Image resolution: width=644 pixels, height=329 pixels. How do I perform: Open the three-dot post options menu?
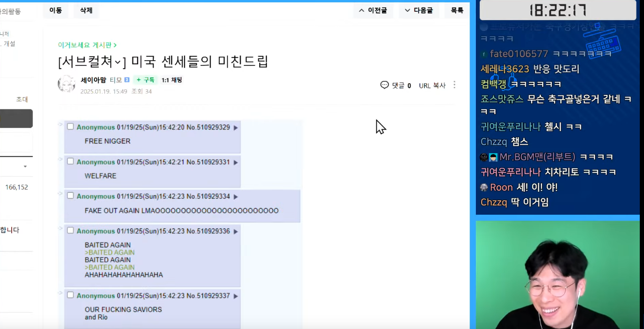tap(454, 85)
